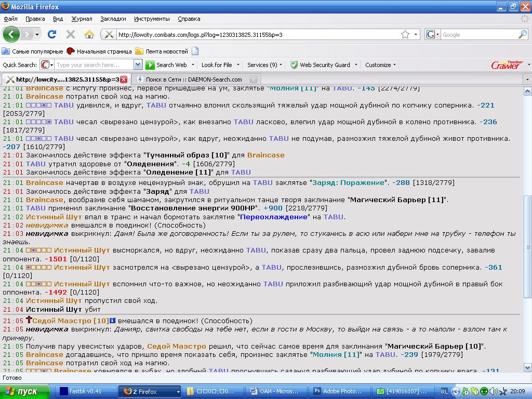The height and width of the screenshot is (399, 532).
Task: Open the Инструменты menu
Action: click(x=152, y=19)
